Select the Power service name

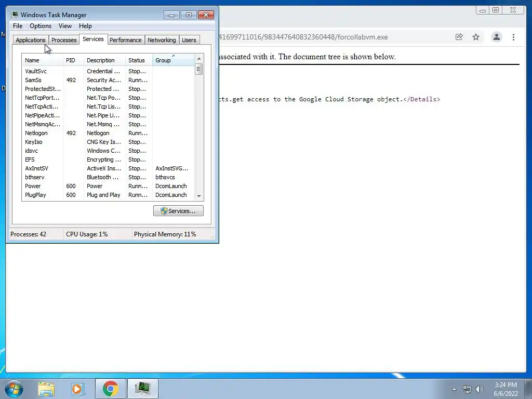33,186
